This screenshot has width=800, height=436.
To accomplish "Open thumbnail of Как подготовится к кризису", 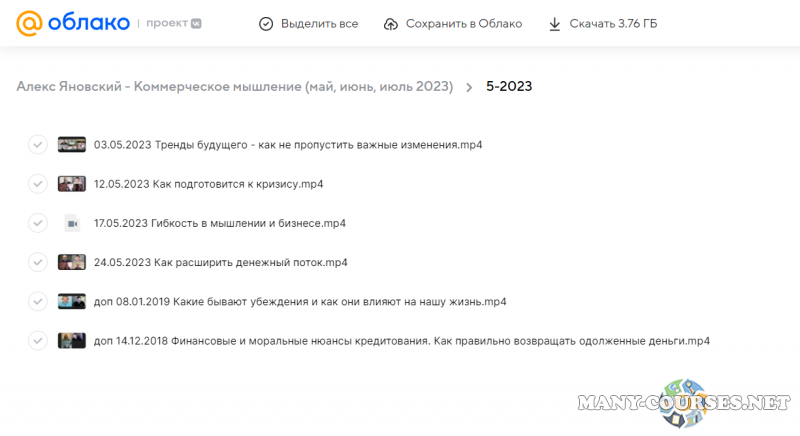I will point(71,184).
